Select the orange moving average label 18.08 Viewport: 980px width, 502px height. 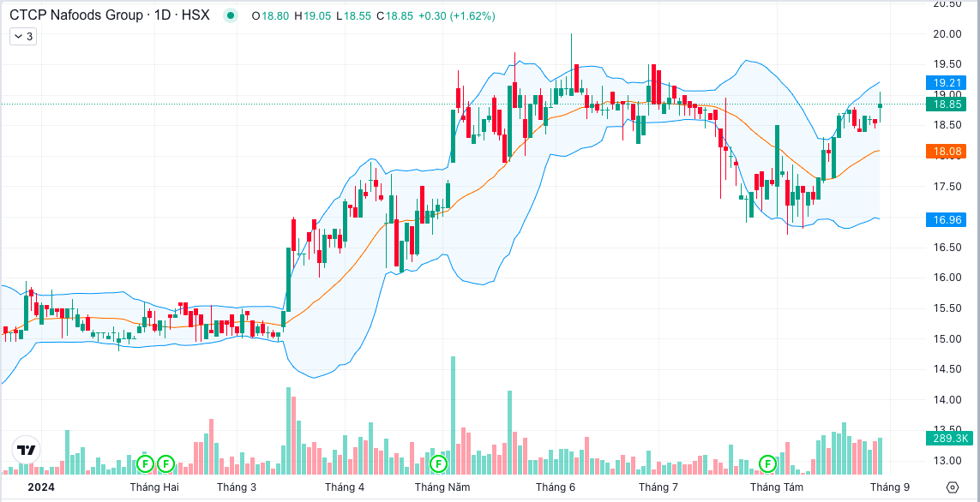pyautogui.click(x=946, y=151)
